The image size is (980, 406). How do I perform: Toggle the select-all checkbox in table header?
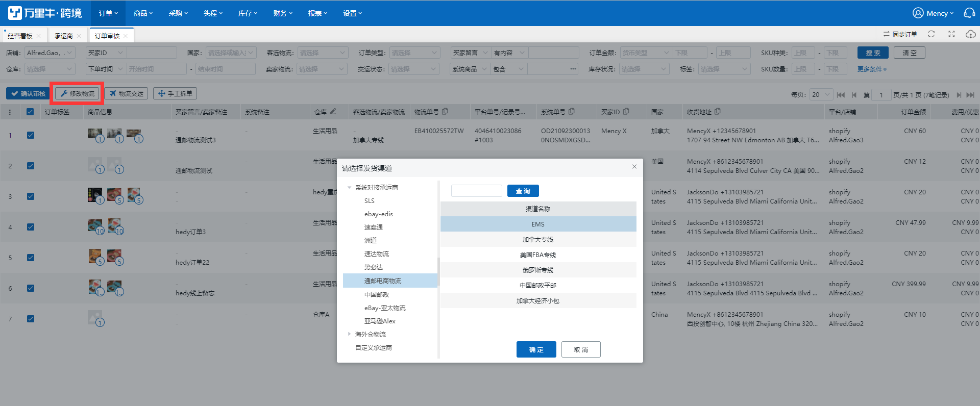30,112
